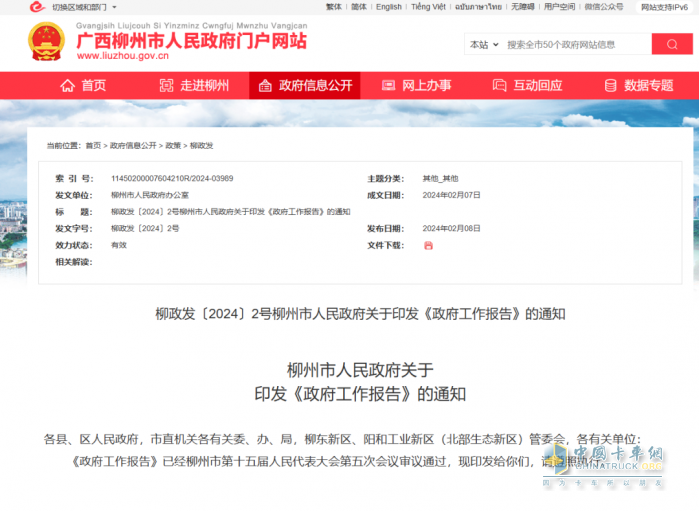This screenshot has height=511, width=699.
Task: Open the 本站 search scope dropdown
Action: click(x=482, y=45)
